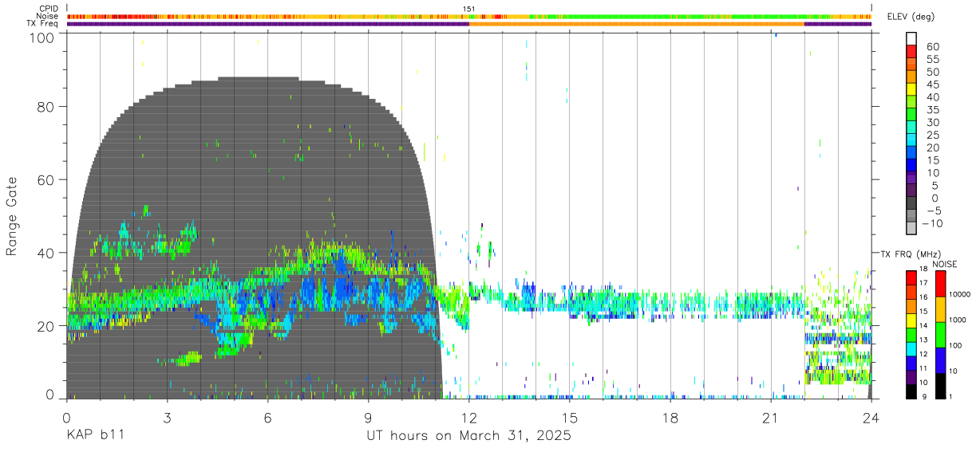Click the green 100–1000 NOISE swatch
Viewport: 980px width, 452px height.
pos(939,335)
